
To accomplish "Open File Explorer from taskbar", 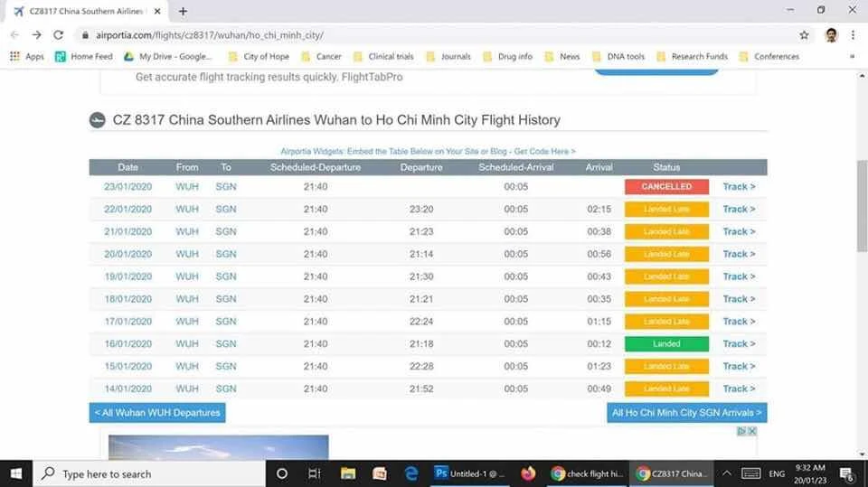I will (x=347, y=473).
